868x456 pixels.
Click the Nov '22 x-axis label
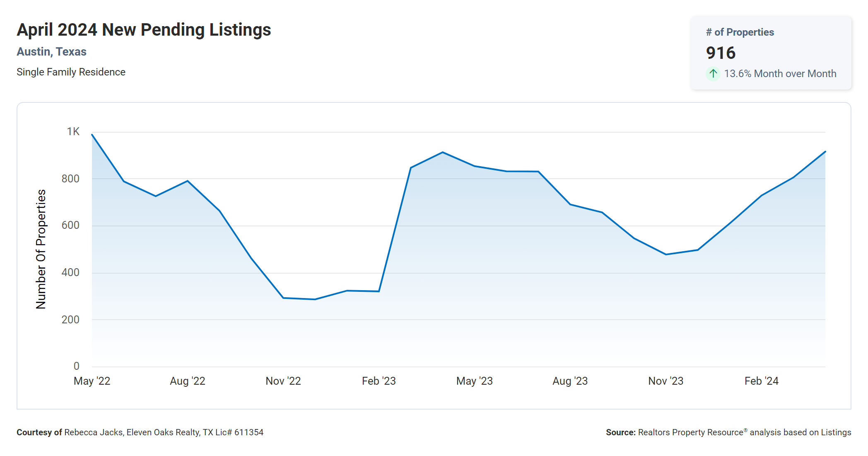[x=283, y=381]
